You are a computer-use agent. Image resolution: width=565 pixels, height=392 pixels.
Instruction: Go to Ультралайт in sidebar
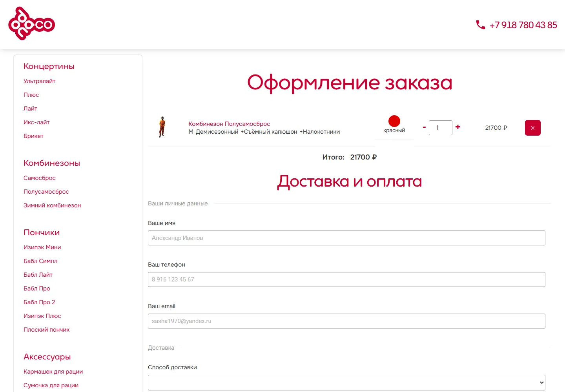coord(39,81)
